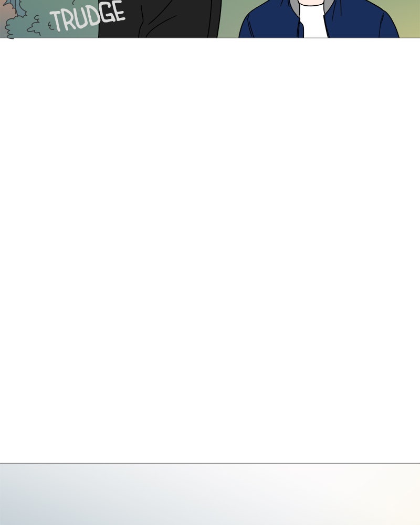The image size is (420, 525).
Task: Click the TRUDGE sound effect text
Action: click(88, 16)
